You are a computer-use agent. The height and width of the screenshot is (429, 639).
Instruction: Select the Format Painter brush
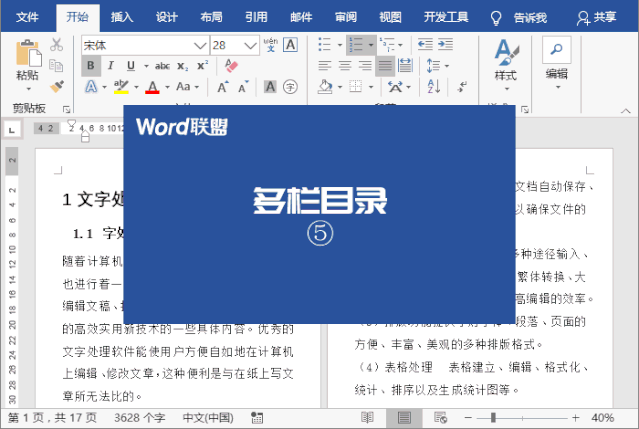56,86
